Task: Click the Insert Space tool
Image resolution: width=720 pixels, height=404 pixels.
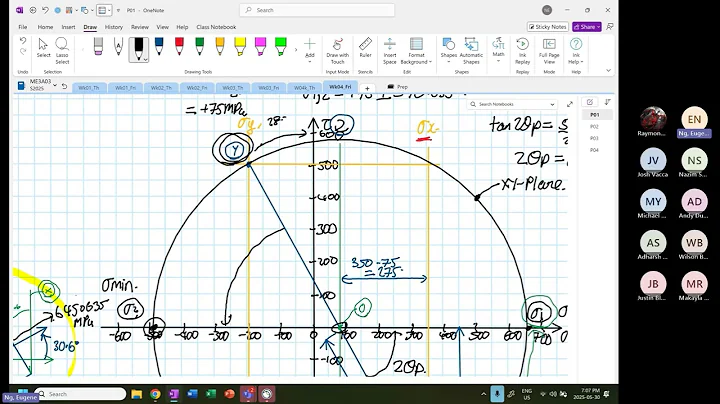Action: pos(389,50)
